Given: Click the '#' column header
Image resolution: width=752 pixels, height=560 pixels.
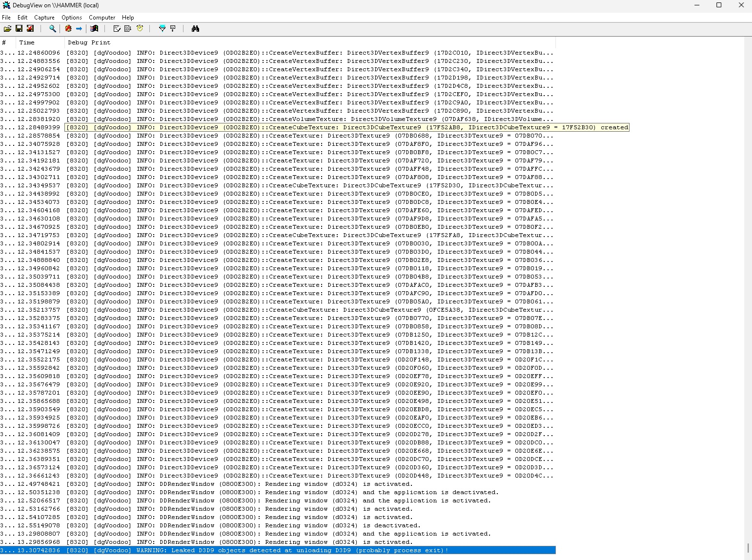Looking at the screenshot, I should [x=8, y=42].
